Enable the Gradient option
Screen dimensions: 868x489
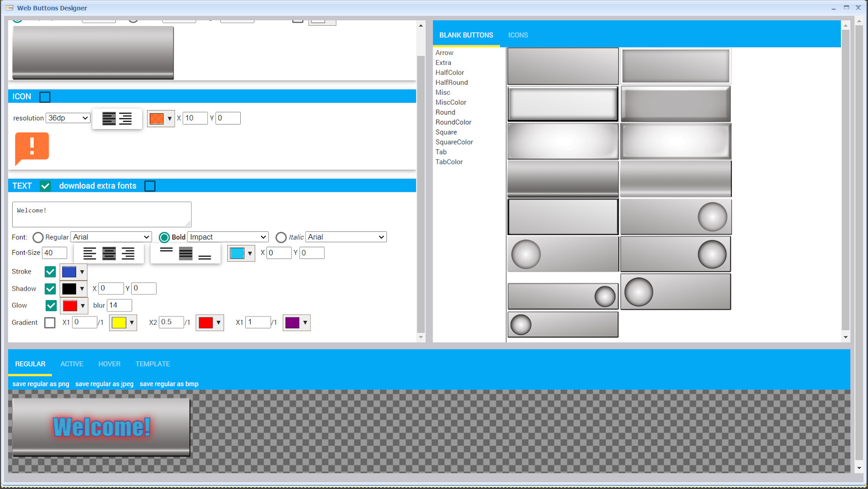click(50, 322)
